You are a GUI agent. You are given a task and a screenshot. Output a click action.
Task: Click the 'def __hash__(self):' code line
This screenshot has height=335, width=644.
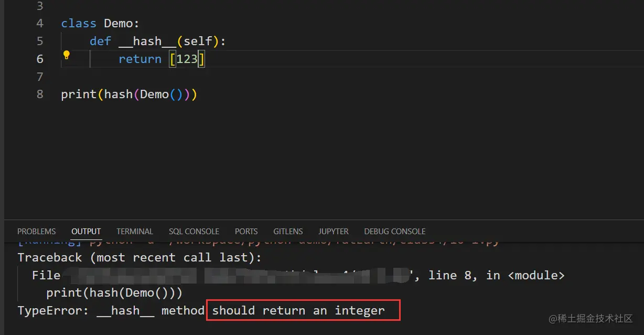[x=157, y=41]
